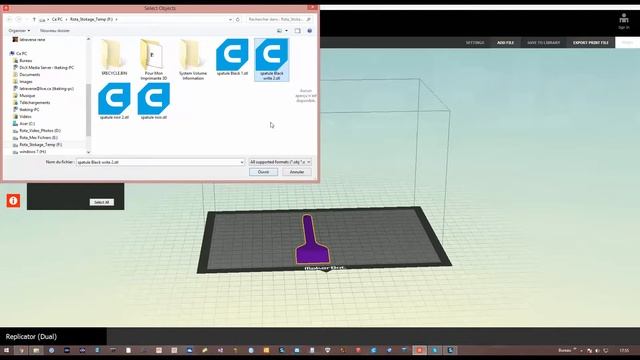Click the Replicator (Dual) printer label
Viewport: 640px width, 360px height.
click(31, 337)
